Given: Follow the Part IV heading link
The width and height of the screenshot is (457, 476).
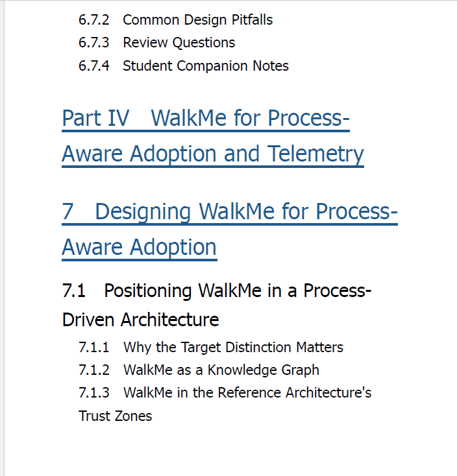Looking at the screenshot, I should tap(206, 119).
